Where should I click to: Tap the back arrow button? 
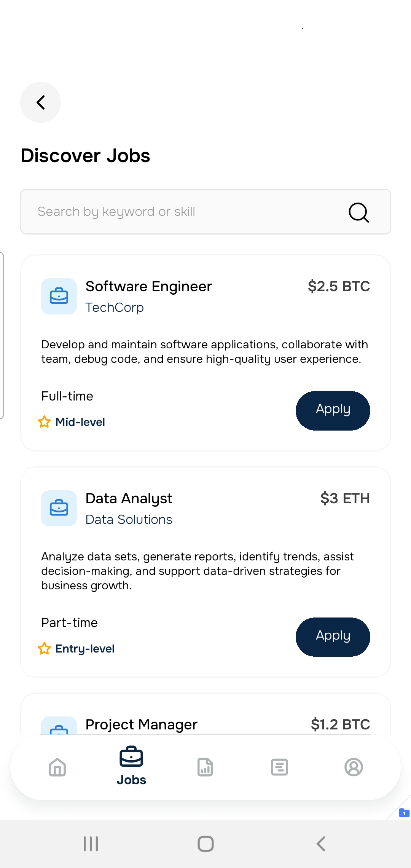pos(40,102)
